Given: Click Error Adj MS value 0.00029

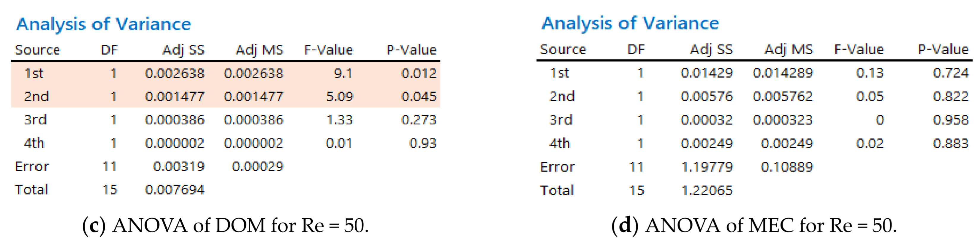Looking at the screenshot, I should [258, 166].
